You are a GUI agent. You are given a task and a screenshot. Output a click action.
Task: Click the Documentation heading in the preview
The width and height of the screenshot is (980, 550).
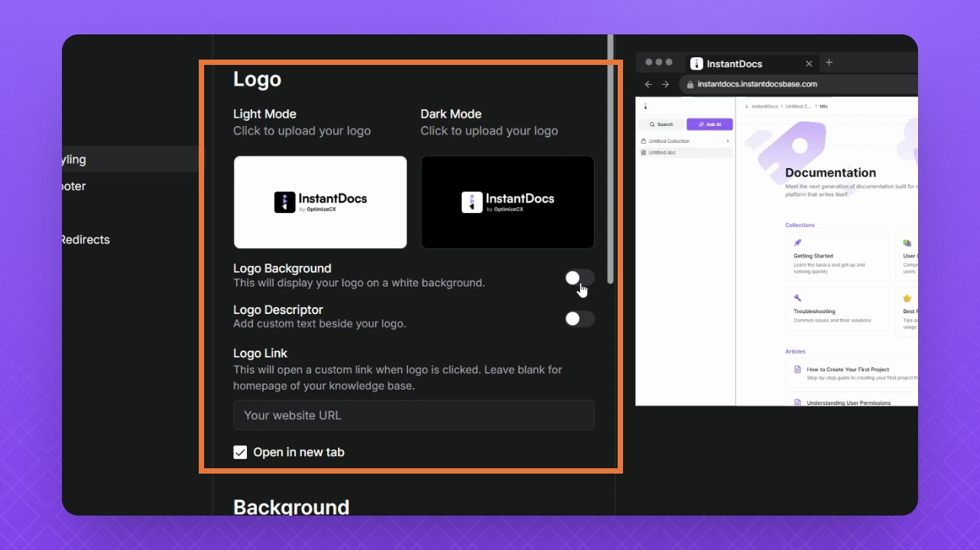tap(830, 173)
